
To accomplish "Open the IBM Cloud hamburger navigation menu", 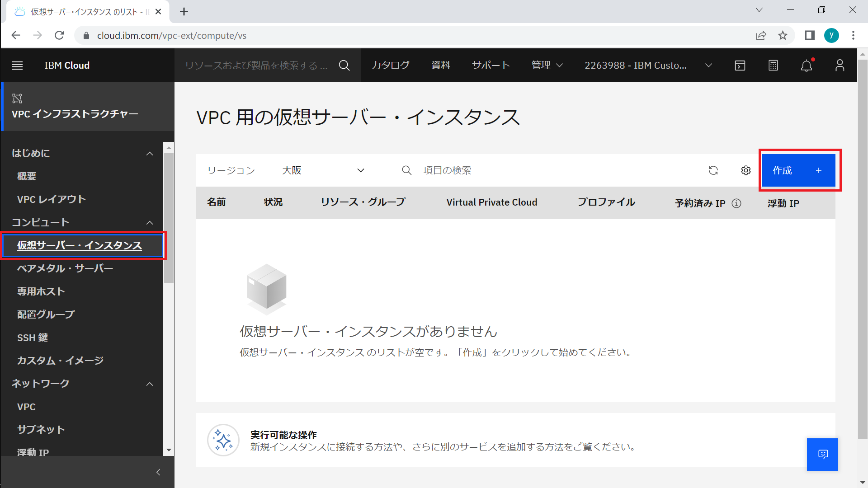I will (17, 66).
